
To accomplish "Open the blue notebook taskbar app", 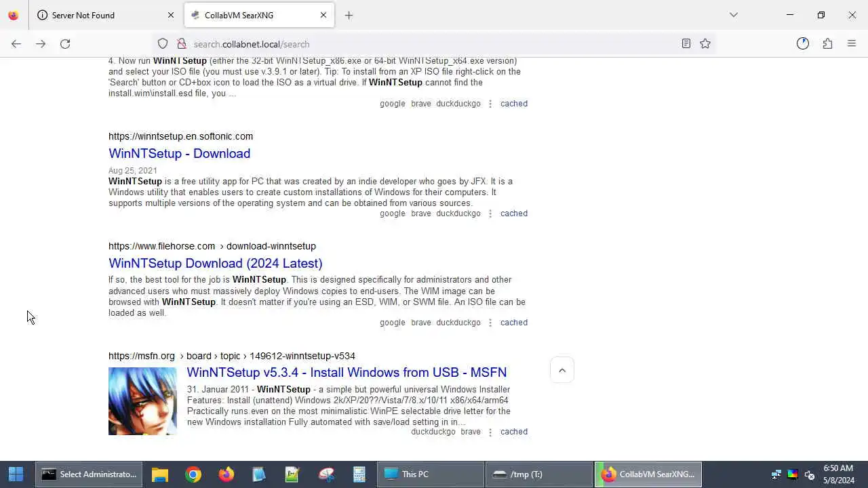I will click(259, 474).
